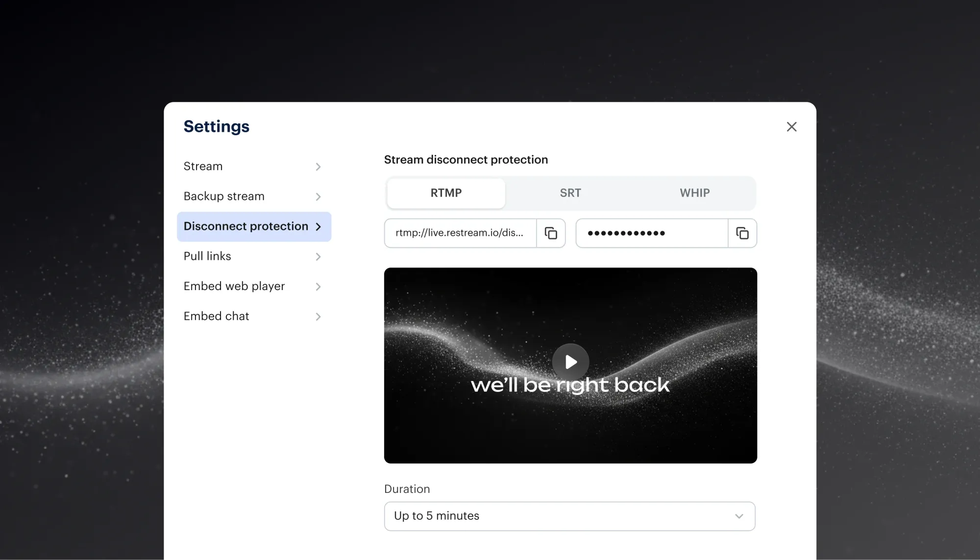
Task: Copy the RTMP URL with copy icon
Action: [551, 233]
